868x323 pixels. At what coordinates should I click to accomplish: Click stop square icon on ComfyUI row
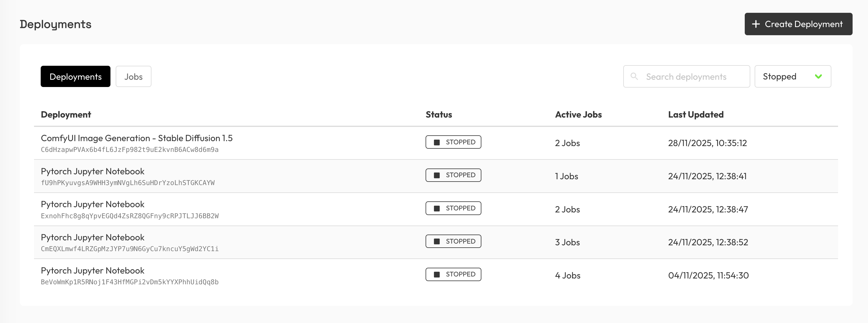point(437,142)
